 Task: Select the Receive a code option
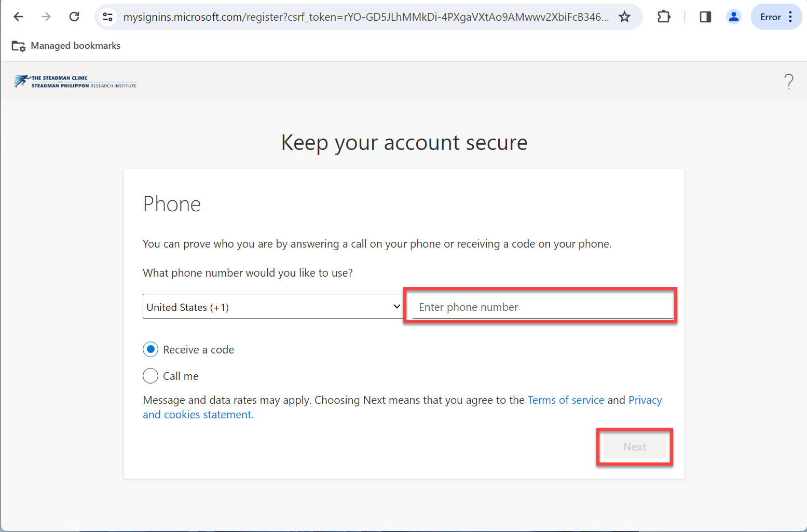coord(151,349)
